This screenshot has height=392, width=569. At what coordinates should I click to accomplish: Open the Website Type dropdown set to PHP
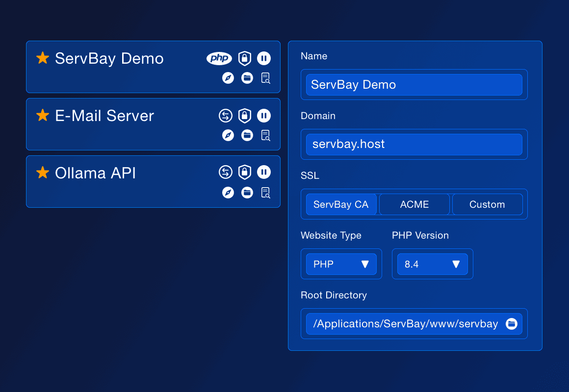coord(341,264)
